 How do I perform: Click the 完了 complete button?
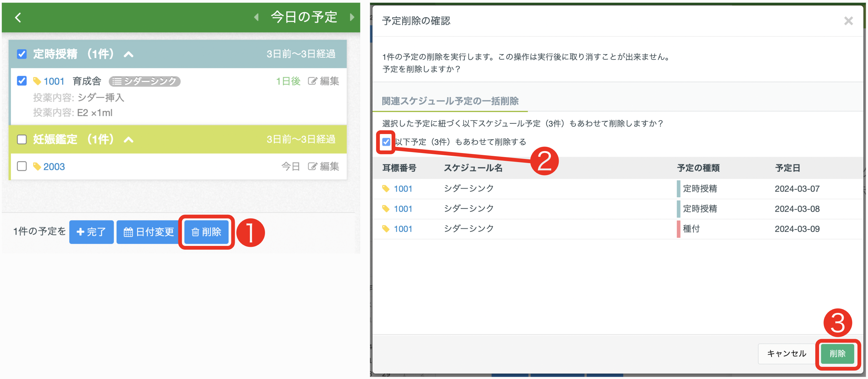(91, 232)
